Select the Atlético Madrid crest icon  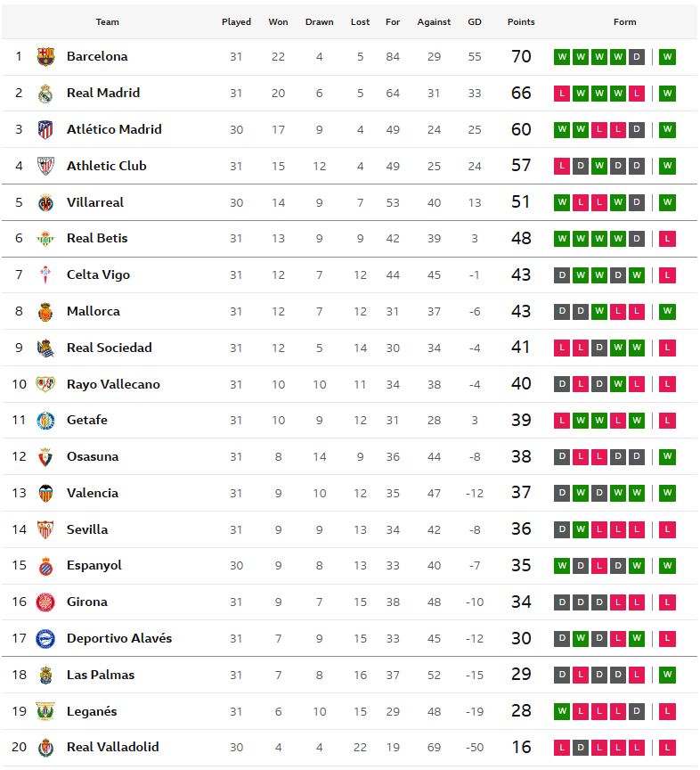click(45, 129)
